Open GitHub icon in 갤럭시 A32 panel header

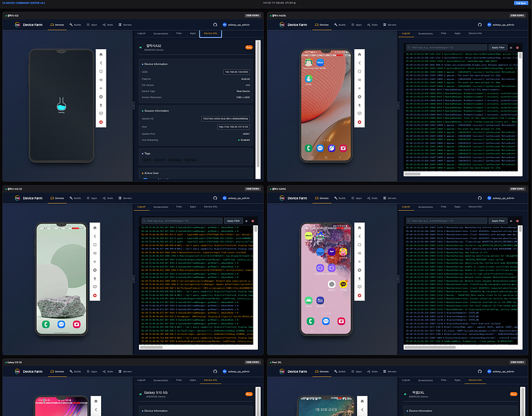point(215,25)
